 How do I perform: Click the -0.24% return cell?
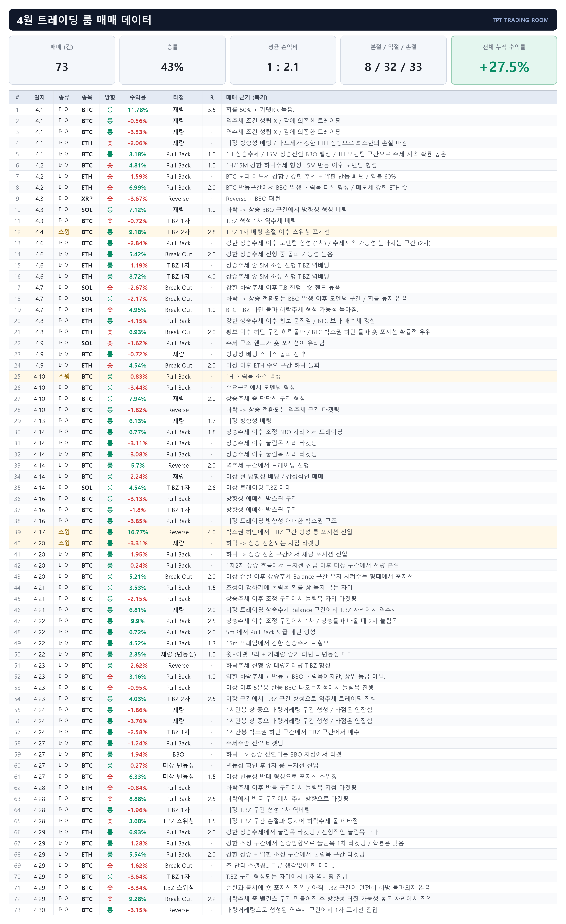pos(138,566)
